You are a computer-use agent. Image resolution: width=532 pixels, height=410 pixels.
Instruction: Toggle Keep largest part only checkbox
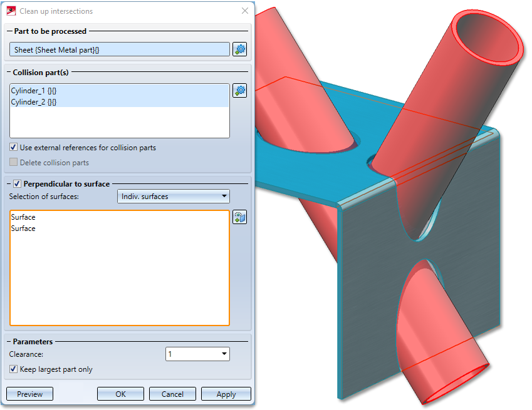(x=13, y=369)
